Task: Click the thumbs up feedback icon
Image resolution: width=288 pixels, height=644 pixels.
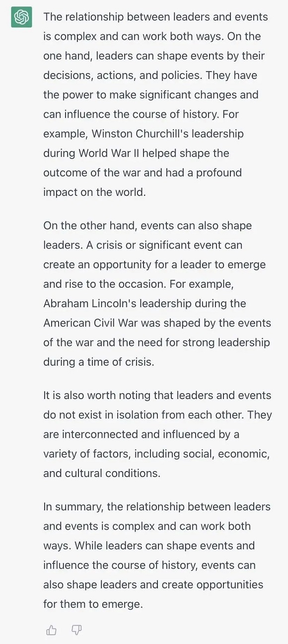Action: click(x=51, y=631)
